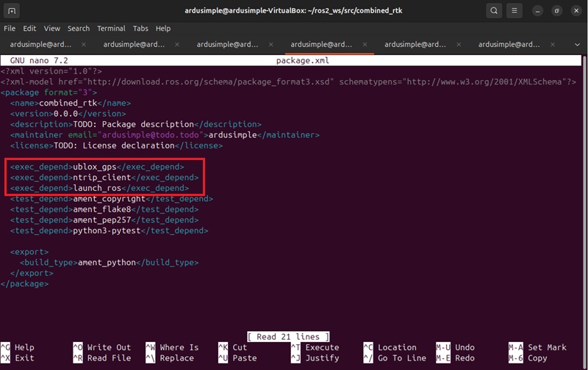Click the search magnifier icon in the title bar
This screenshot has width=588, height=370.
495,11
